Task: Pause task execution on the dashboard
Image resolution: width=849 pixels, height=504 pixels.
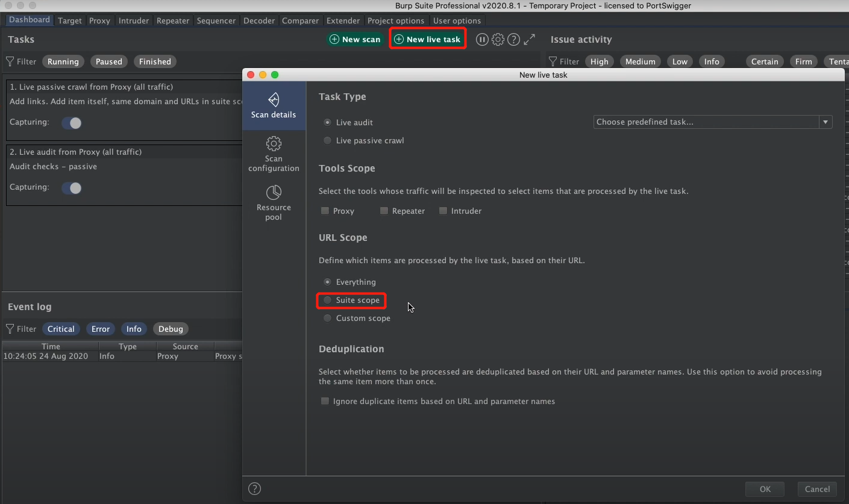Action: [482, 40]
